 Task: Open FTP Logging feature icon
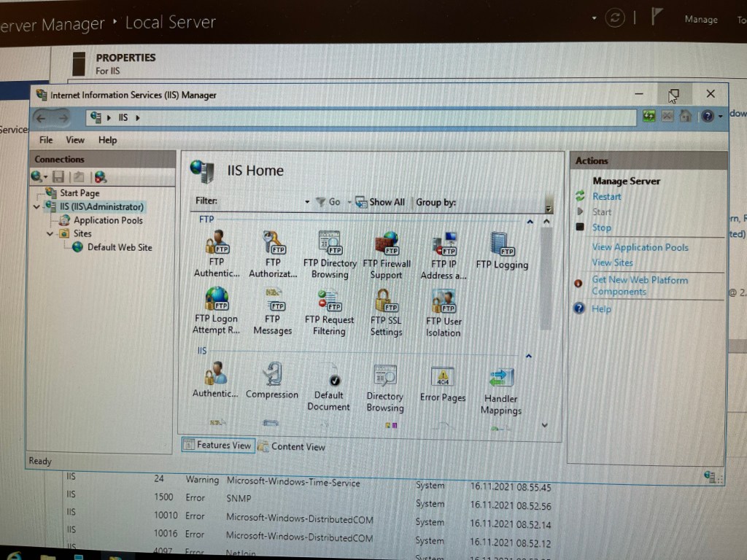click(x=501, y=246)
